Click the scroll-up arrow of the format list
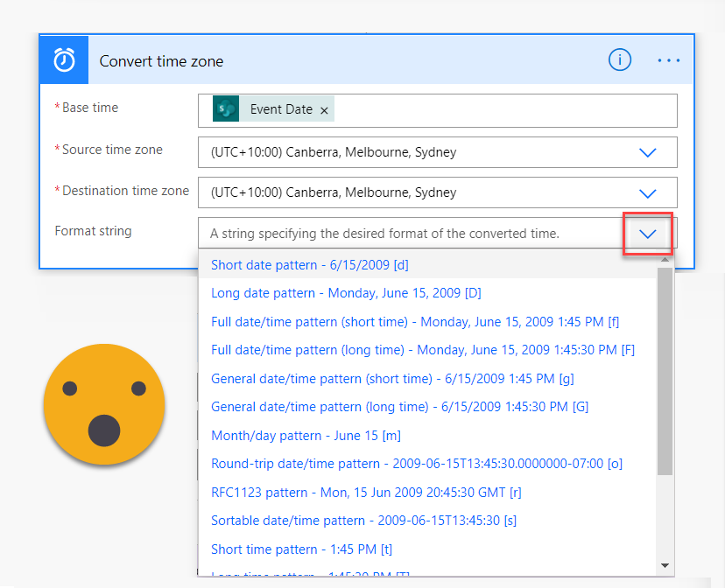Image resolution: width=725 pixels, height=588 pixels. pyautogui.click(x=665, y=260)
